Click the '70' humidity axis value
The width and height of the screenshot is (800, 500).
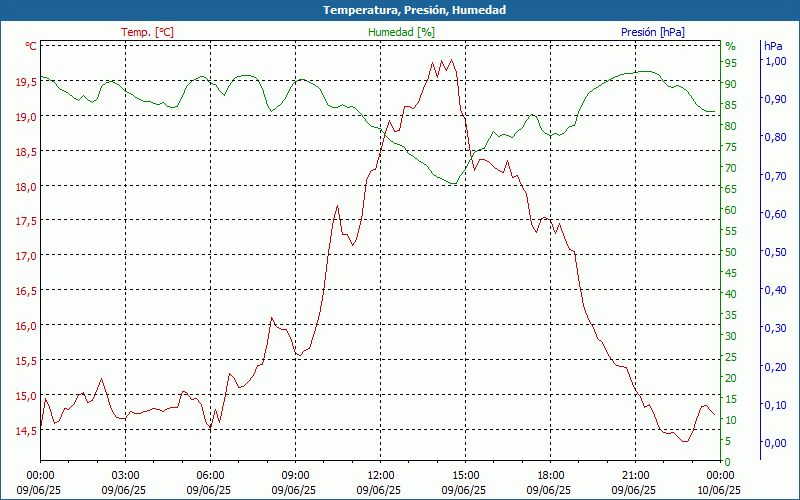click(x=731, y=168)
